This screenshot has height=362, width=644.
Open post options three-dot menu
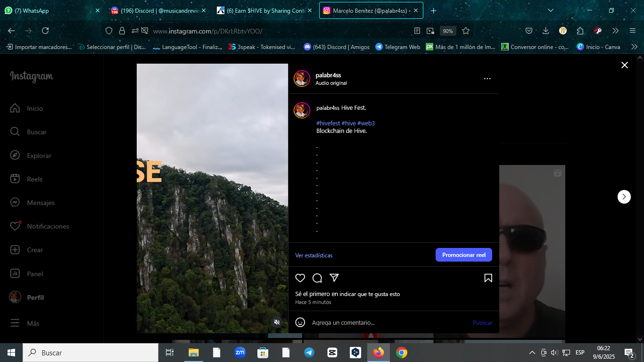click(487, 79)
